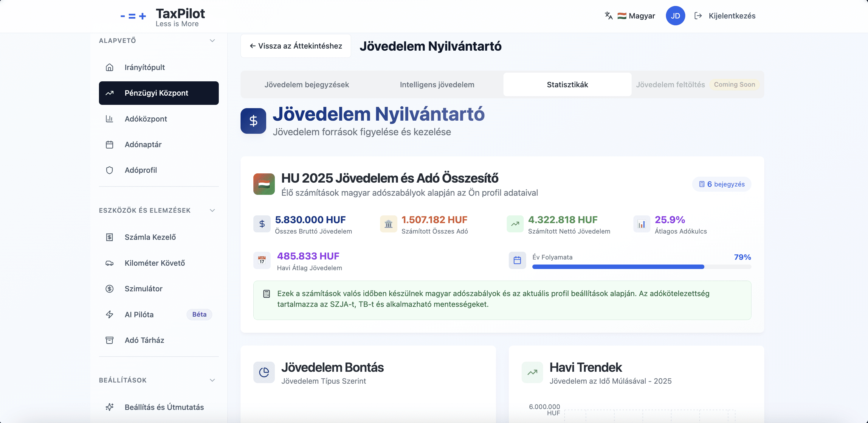Open the Számla Kezelő receipt icon
This screenshot has height=423, width=868.
point(109,237)
